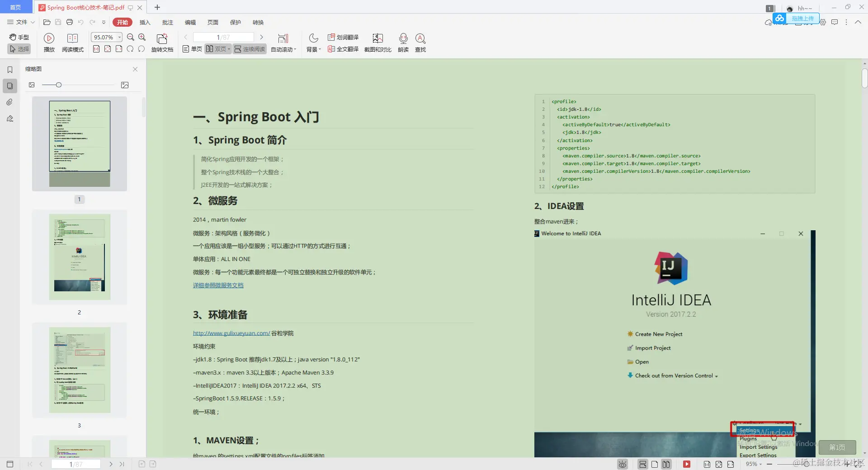Open the 详细参照微服务文档 link
This screenshot has height=470, width=868.
click(218, 285)
